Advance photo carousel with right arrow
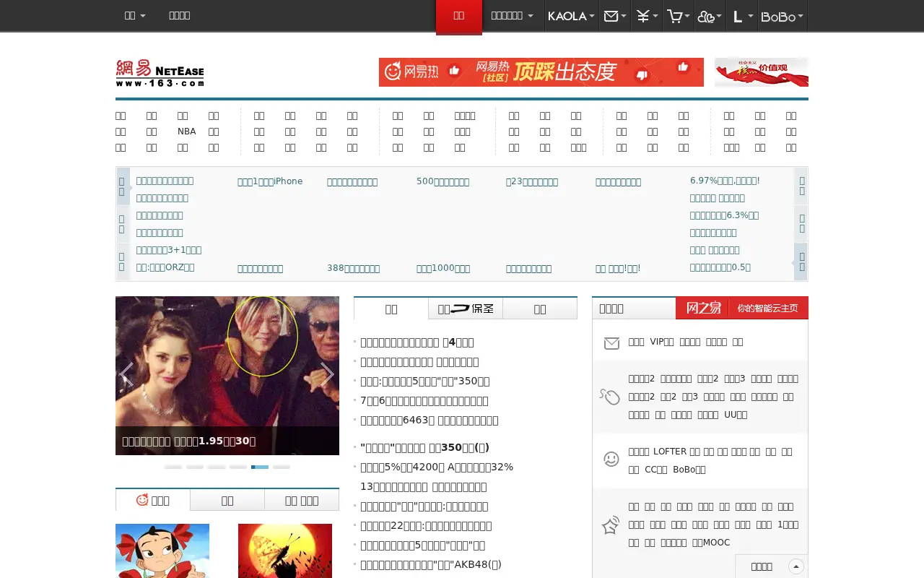 point(328,374)
